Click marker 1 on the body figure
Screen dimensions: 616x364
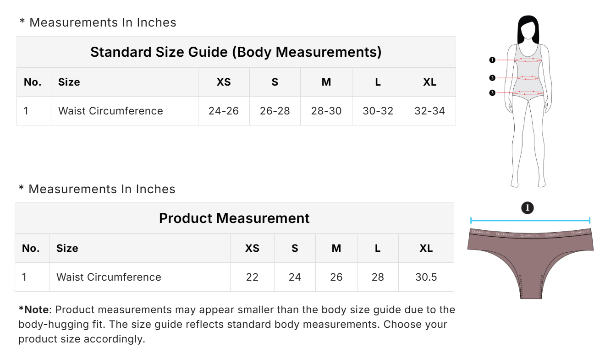tap(492, 60)
